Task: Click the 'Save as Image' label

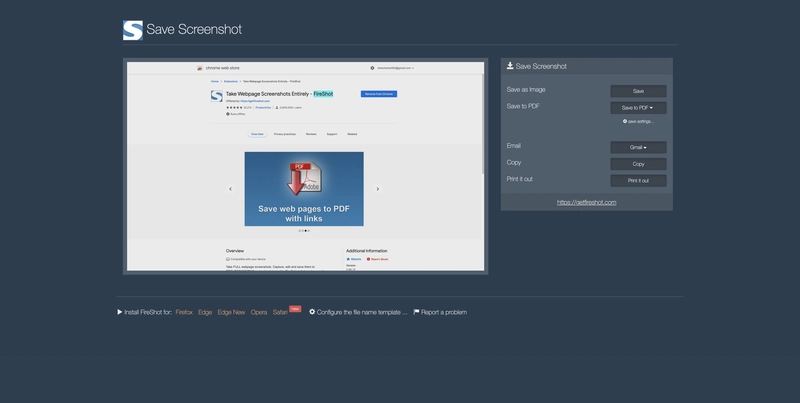Action: pyautogui.click(x=526, y=89)
